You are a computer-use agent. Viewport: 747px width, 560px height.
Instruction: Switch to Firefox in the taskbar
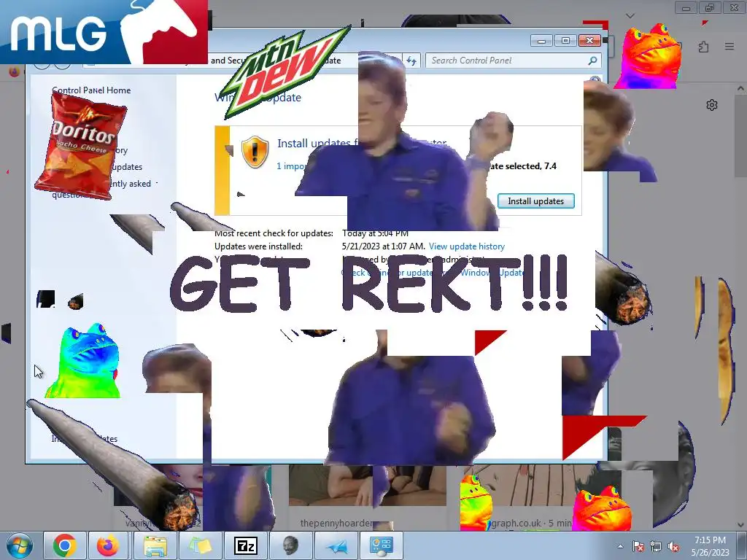[x=108, y=545]
